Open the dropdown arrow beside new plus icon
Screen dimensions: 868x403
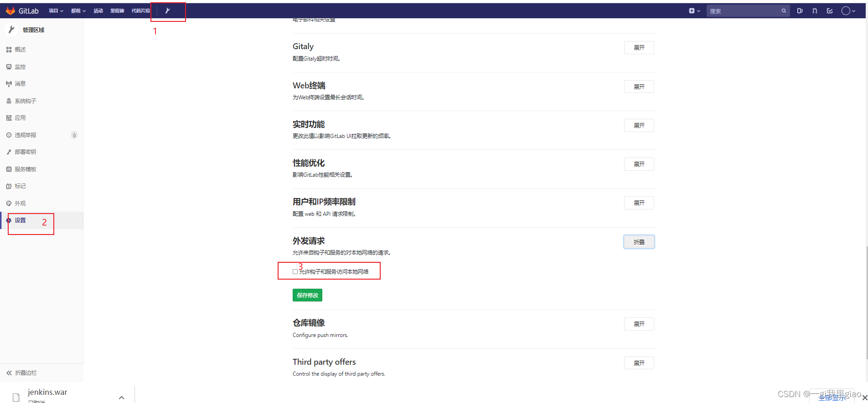(698, 11)
